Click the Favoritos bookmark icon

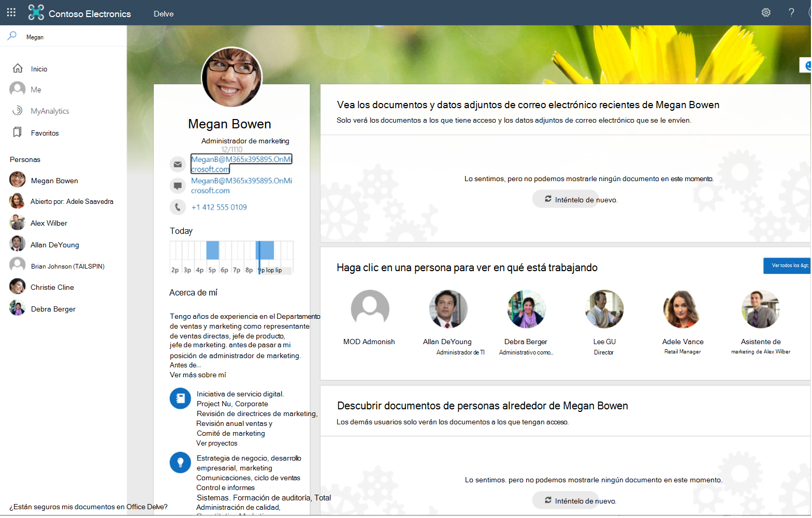18,132
